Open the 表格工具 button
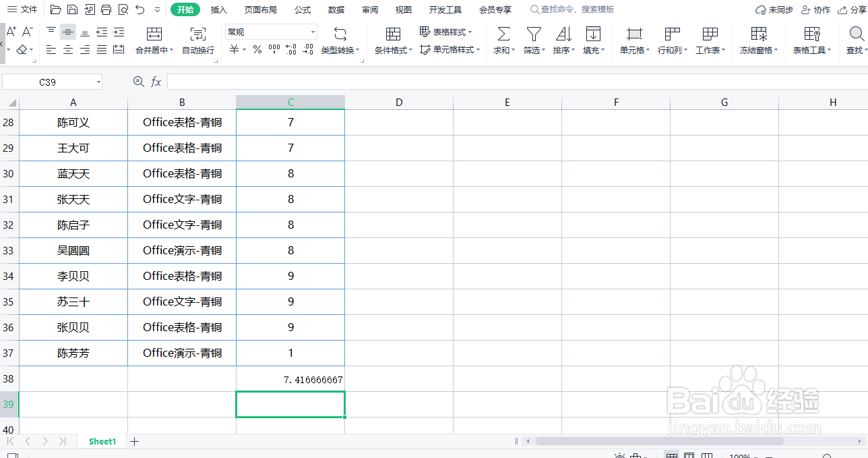The image size is (868, 458). coord(812,41)
